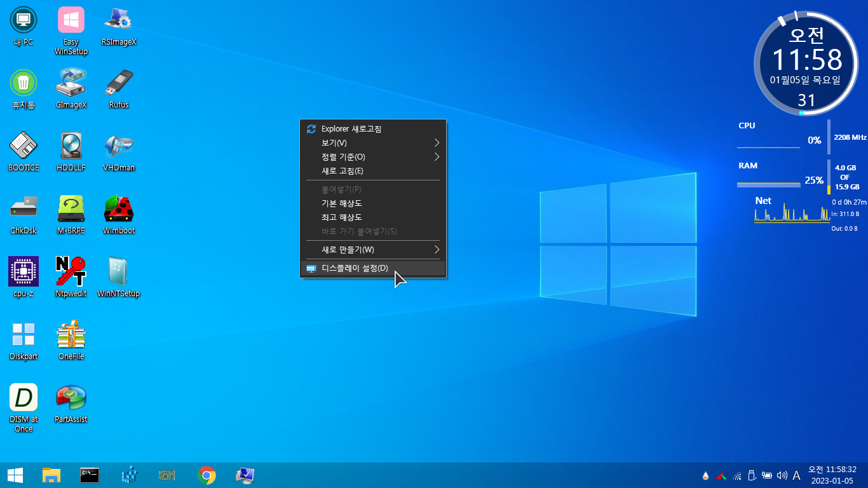The image size is (868, 488).
Task: Click the analog clock widget showing 11:58
Action: 806,63
